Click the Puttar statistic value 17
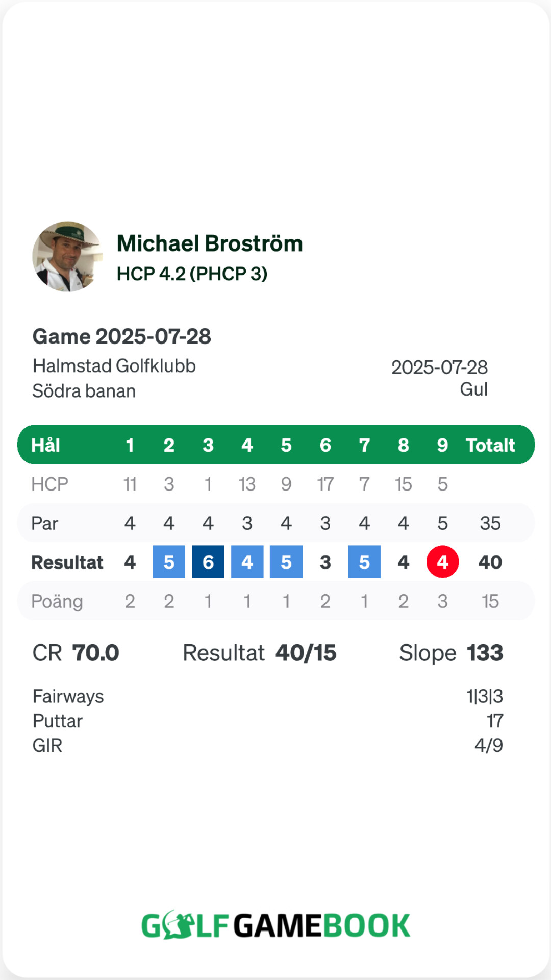The height and width of the screenshot is (980, 551). tap(495, 721)
